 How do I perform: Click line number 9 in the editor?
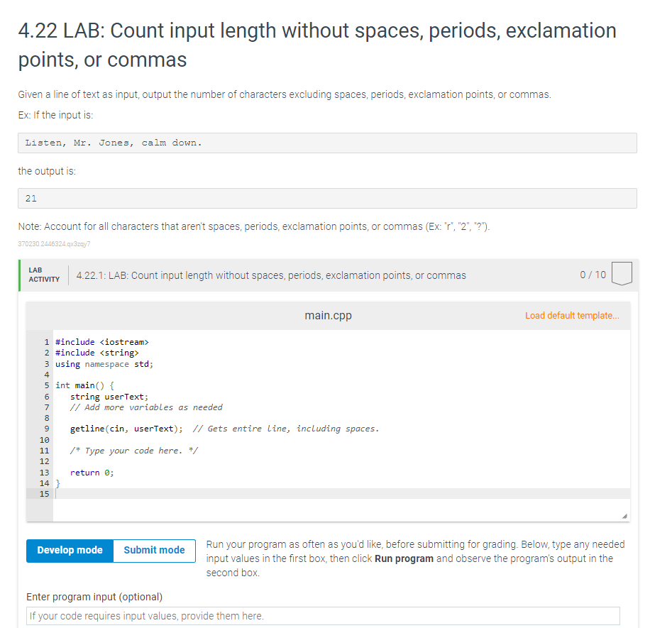46,429
